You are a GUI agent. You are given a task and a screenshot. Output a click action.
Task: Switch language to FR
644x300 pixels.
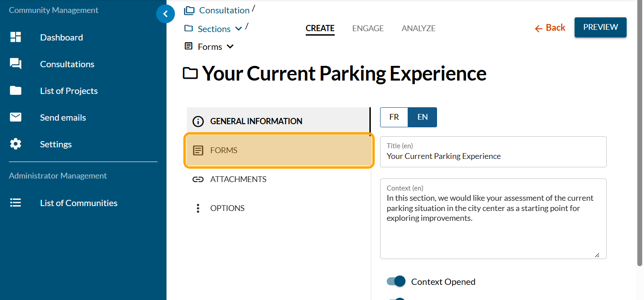394,117
